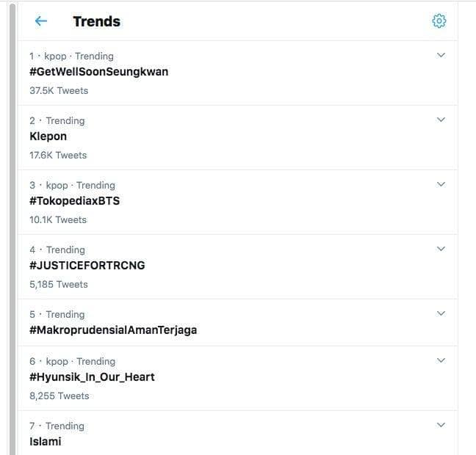Open the Trends settings gear
The height and width of the screenshot is (455, 476).
tap(439, 21)
